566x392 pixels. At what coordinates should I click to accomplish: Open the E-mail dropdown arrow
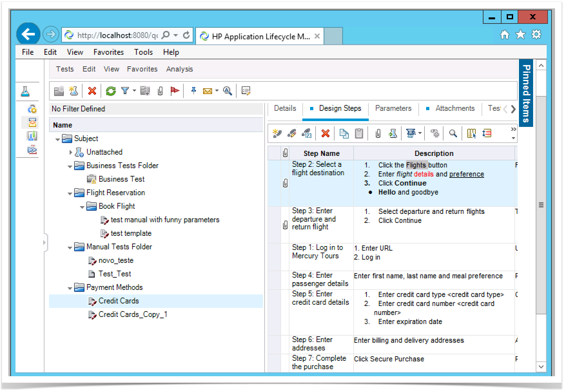pyautogui.click(x=217, y=91)
